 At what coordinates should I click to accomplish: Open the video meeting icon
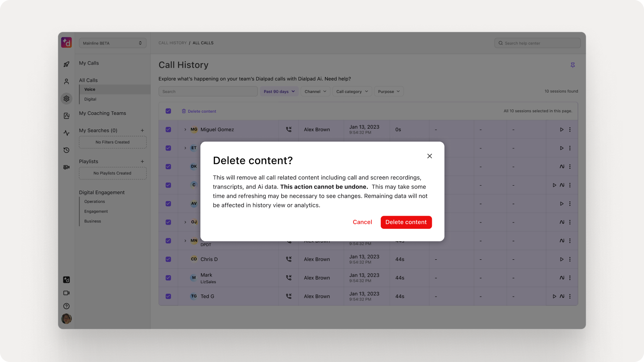pos(66,293)
